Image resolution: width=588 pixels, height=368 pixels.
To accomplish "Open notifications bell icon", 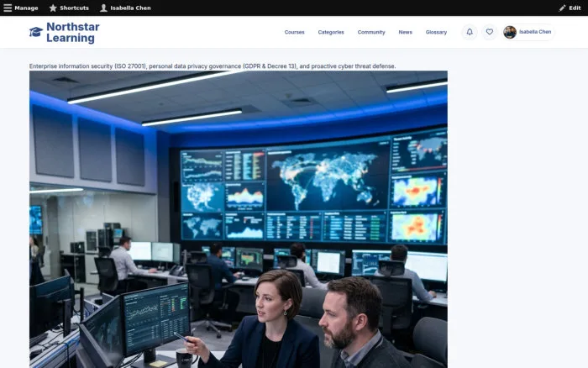I will click(470, 32).
